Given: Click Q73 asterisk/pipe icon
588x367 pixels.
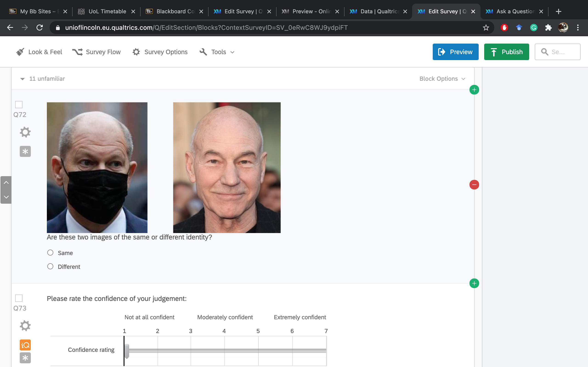Looking at the screenshot, I should point(25,358).
